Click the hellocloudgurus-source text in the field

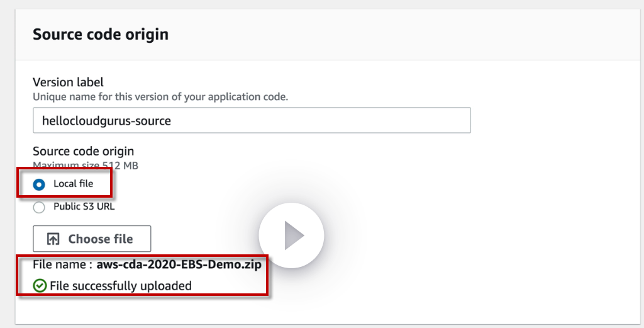[x=106, y=120]
